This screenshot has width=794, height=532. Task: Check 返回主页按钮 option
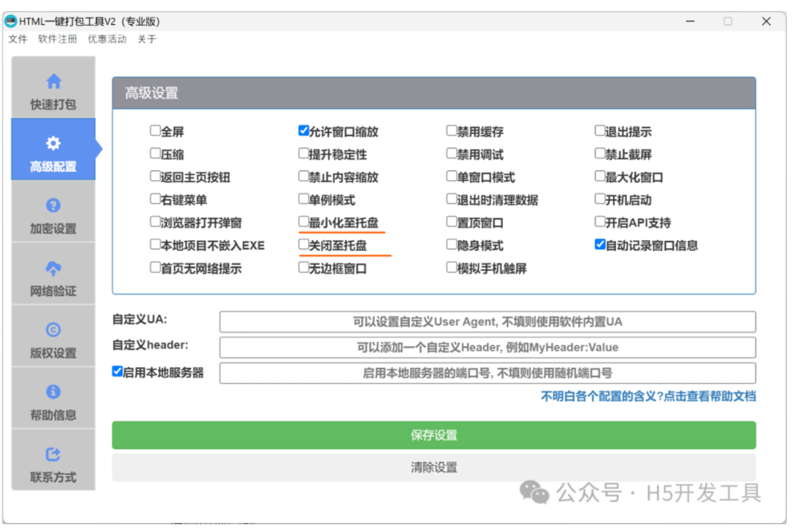[155, 177]
